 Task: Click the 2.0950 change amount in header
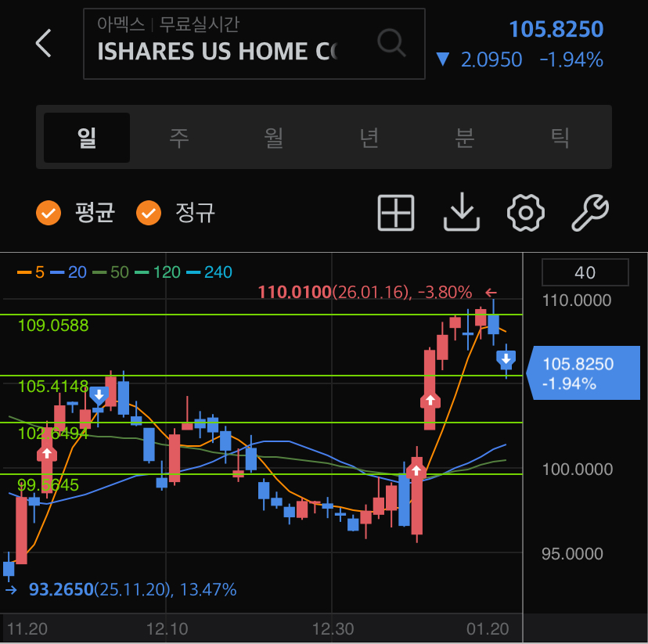pyautogui.click(x=491, y=60)
